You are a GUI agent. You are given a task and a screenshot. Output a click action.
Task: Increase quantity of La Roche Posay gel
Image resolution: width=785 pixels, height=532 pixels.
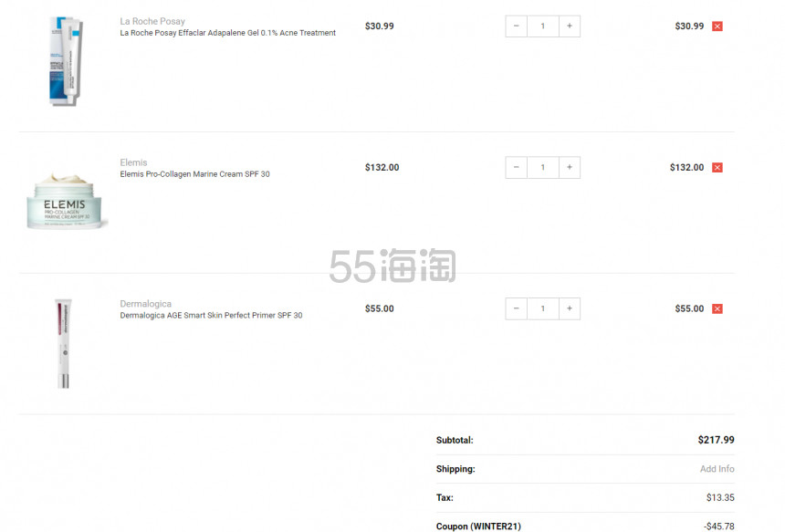click(x=570, y=26)
